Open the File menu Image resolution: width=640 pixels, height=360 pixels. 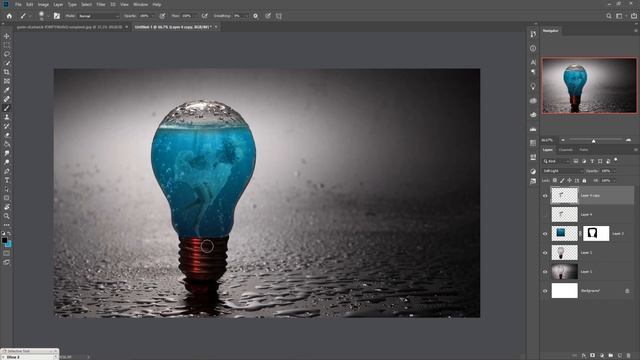click(18, 4)
